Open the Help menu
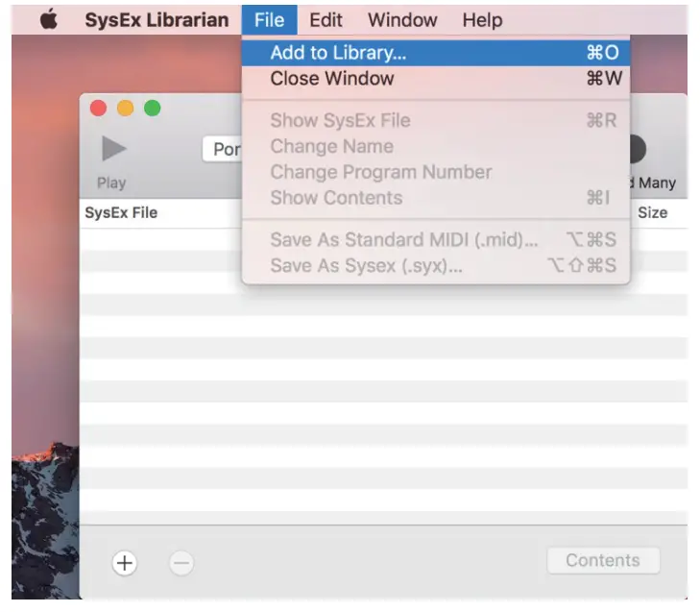 482,20
